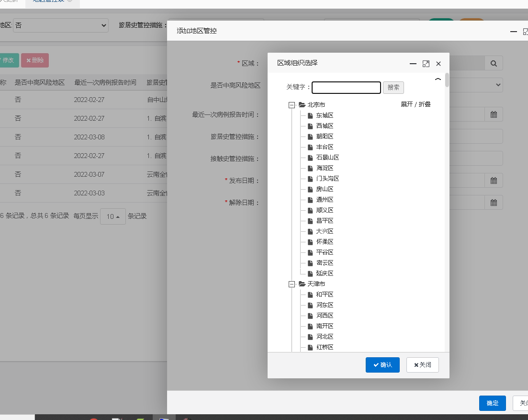Click the file icon beside 房山区
The width and height of the screenshot is (528, 420).
pos(310,189)
